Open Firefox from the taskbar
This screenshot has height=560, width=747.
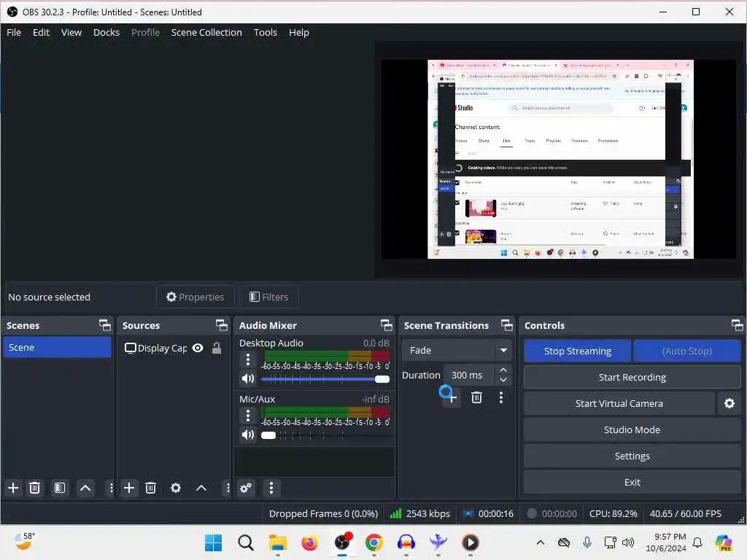pyautogui.click(x=309, y=542)
